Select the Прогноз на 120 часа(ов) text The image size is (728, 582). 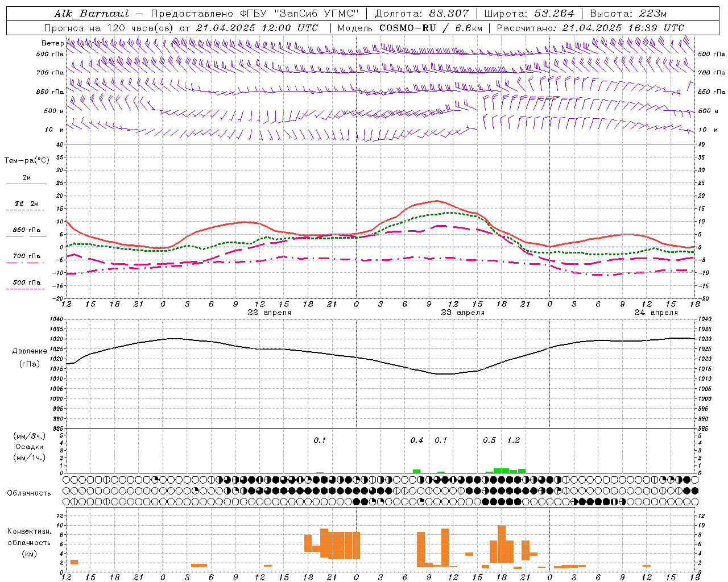[x=109, y=28]
